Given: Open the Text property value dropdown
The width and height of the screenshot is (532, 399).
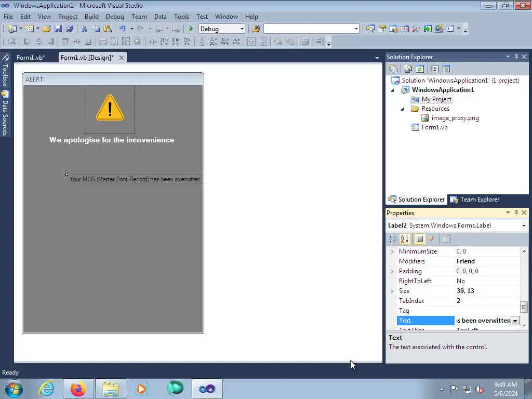Looking at the screenshot, I should (515, 321).
